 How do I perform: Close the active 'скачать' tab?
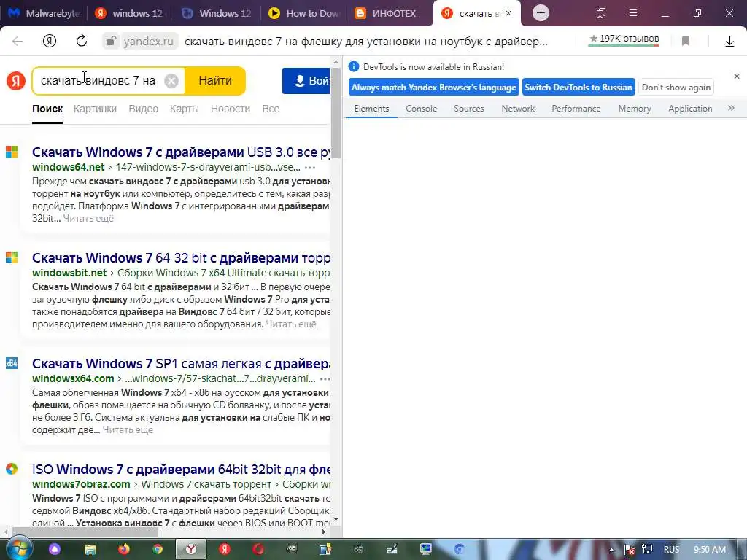pyautogui.click(x=508, y=13)
